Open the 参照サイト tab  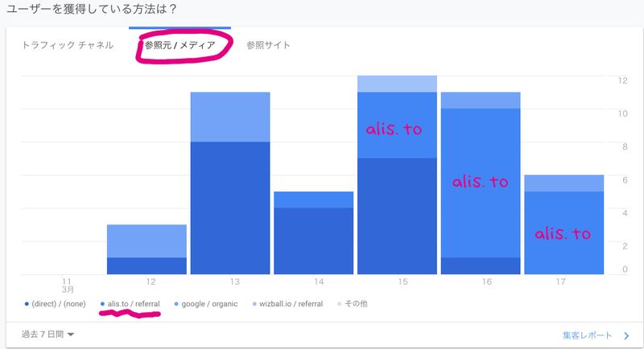(x=268, y=46)
